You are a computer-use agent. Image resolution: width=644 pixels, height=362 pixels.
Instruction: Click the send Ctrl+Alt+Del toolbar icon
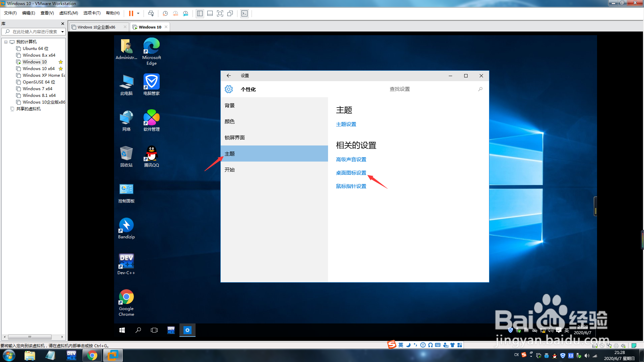(x=151, y=13)
